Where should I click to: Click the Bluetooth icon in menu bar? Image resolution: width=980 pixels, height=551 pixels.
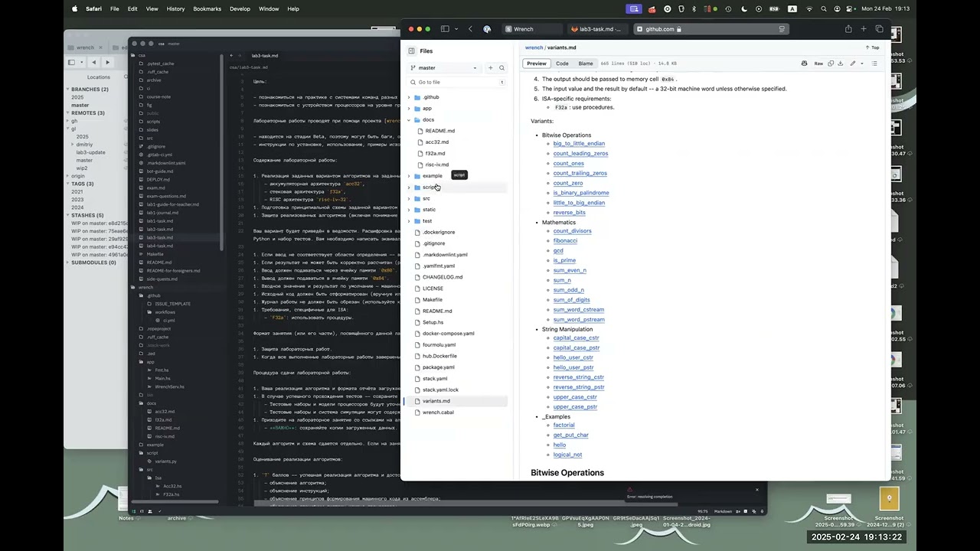[x=694, y=9]
